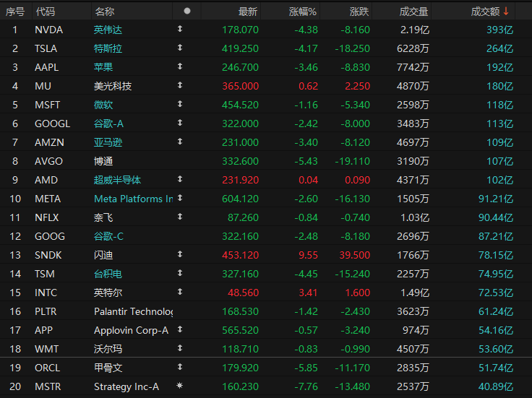This screenshot has width=532, height=398.
Task: Sort by 最新 price column header
Action: coord(248,12)
